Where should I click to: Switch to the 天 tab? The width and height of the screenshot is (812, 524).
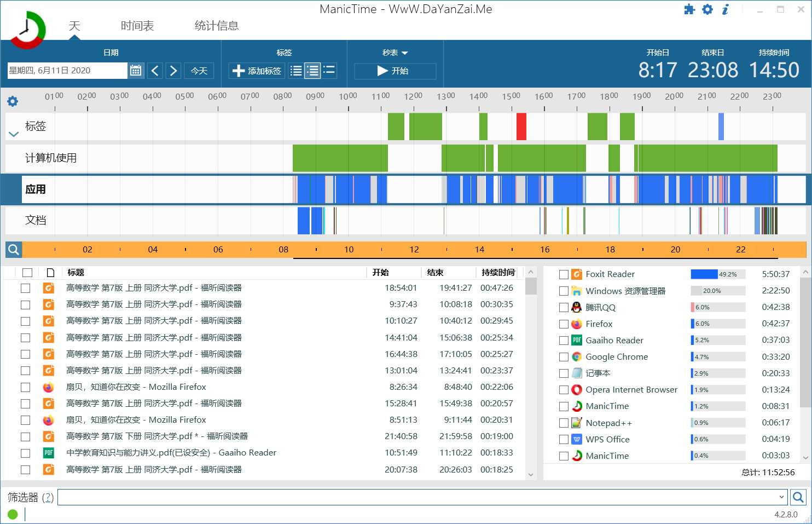pos(74,26)
